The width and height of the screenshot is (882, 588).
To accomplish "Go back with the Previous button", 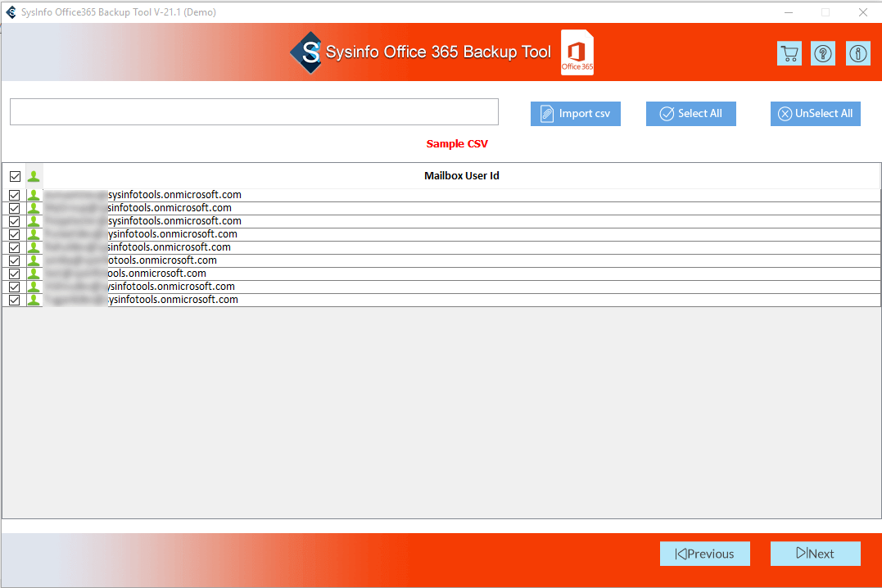I will pos(705,554).
